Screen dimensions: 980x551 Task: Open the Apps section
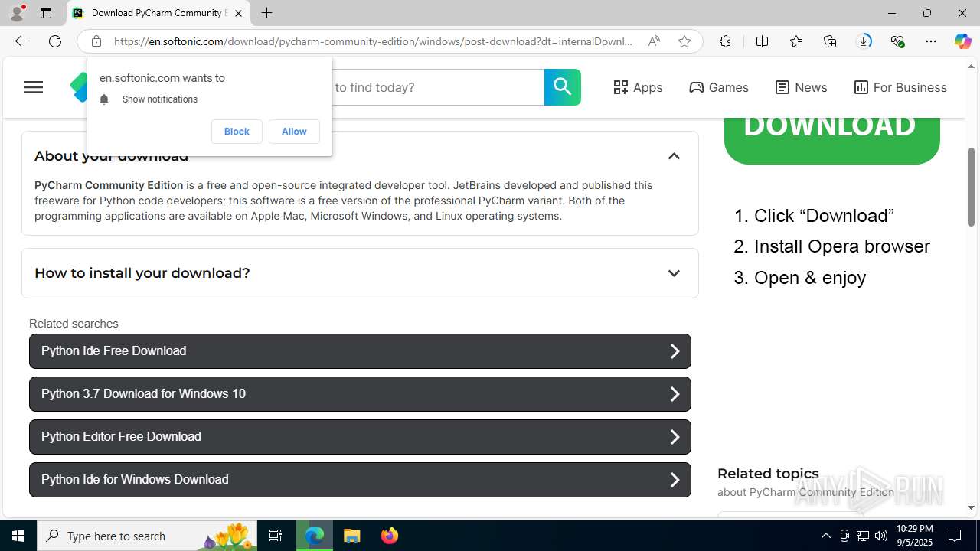tap(638, 87)
